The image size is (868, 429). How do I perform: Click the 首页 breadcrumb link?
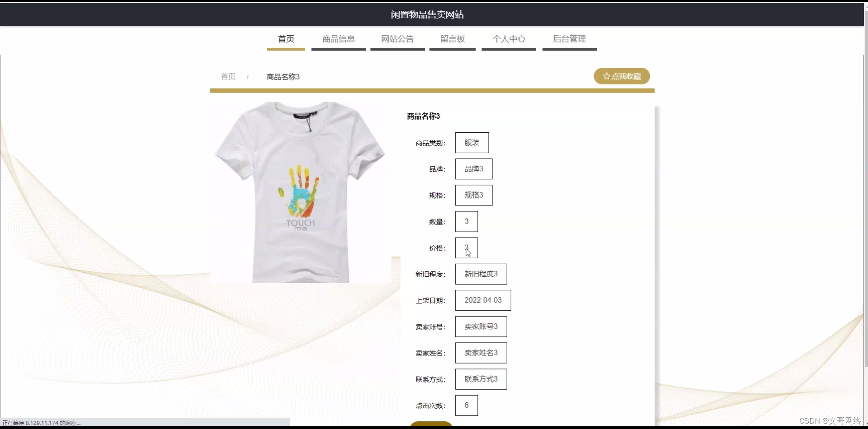228,76
